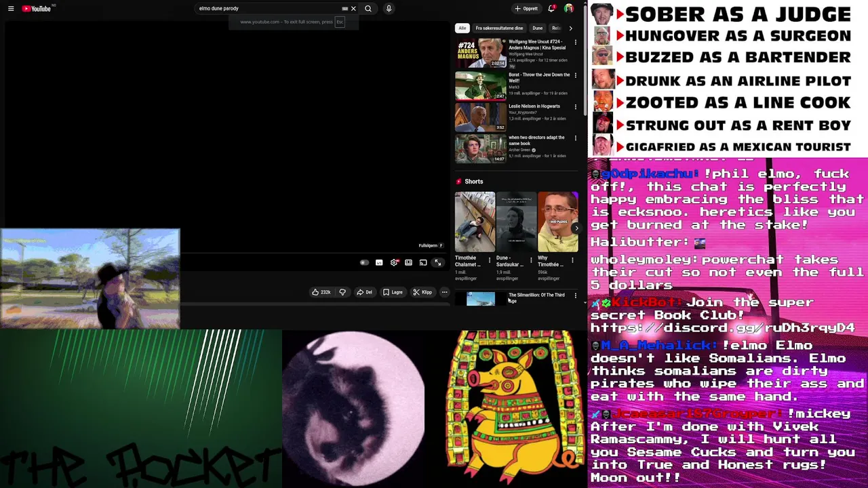Open the Wolfgang Wee Uncut #724 thumbnail
The height and width of the screenshot is (488, 868).
click(x=480, y=54)
